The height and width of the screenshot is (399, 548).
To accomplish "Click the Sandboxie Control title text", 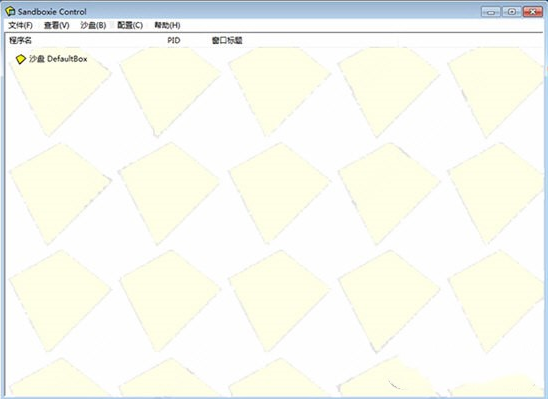I will click(x=52, y=12).
